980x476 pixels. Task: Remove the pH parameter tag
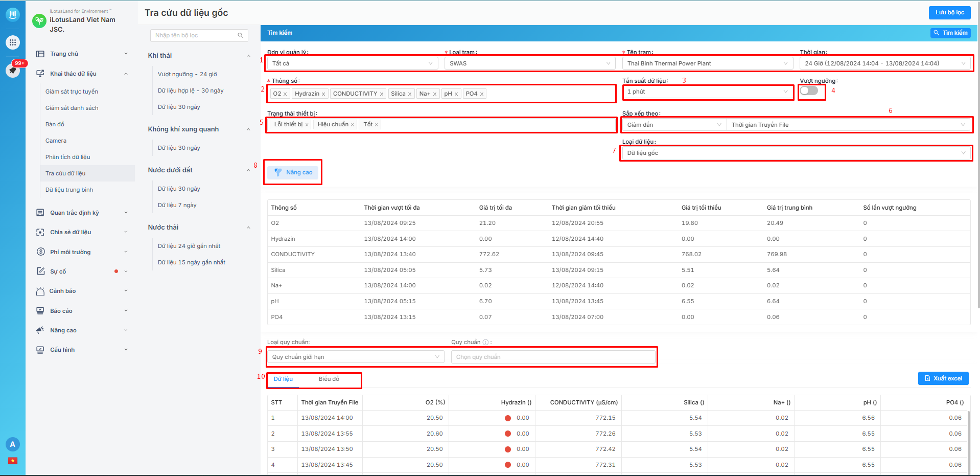coord(456,94)
